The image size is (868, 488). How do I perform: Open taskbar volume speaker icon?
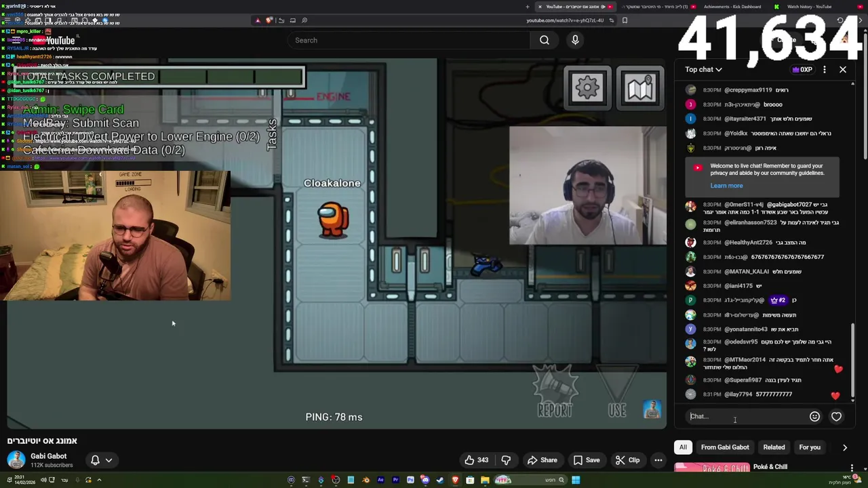point(43,480)
